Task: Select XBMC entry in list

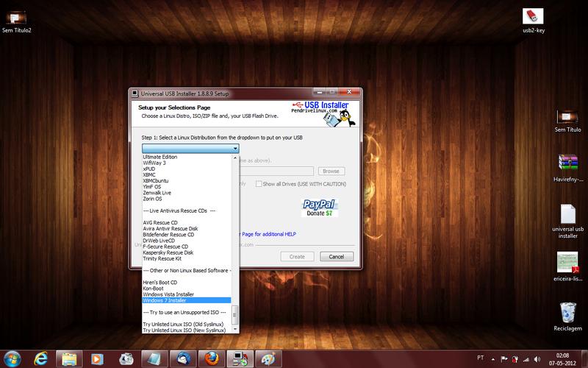Action: coord(187,174)
